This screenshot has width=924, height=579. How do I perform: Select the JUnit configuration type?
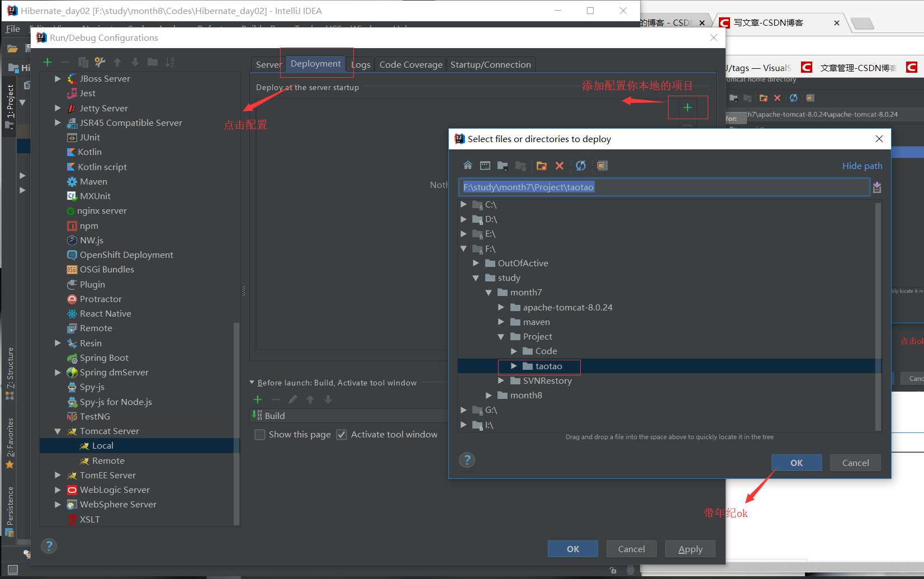(x=89, y=138)
